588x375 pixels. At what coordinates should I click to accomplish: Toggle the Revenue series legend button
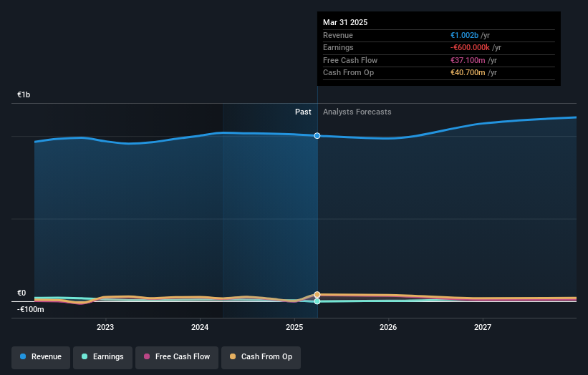point(41,356)
